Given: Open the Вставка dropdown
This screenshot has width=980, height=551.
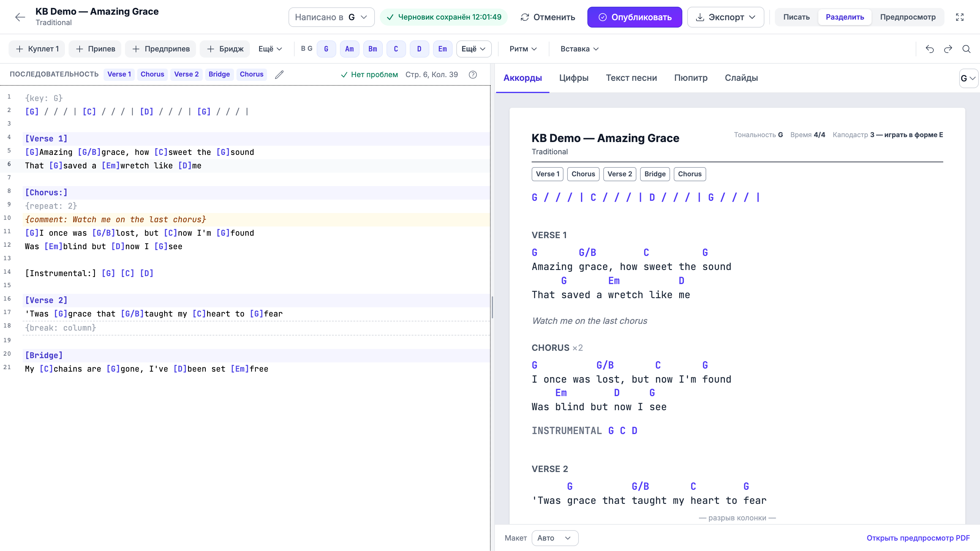Looking at the screenshot, I should pyautogui.click(x=579, y=49).
